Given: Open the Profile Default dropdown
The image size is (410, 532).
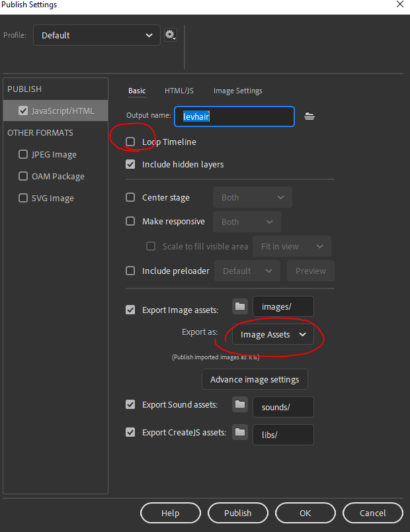Looking at the screenshot, I should [97, 35].
